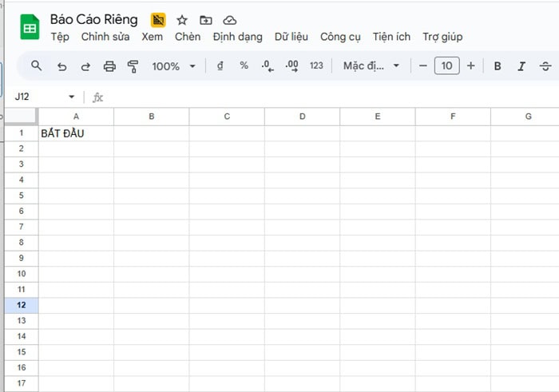The image size is (559, 392).
Task: Select the paint format roller tool
Action: coord(133,66)
